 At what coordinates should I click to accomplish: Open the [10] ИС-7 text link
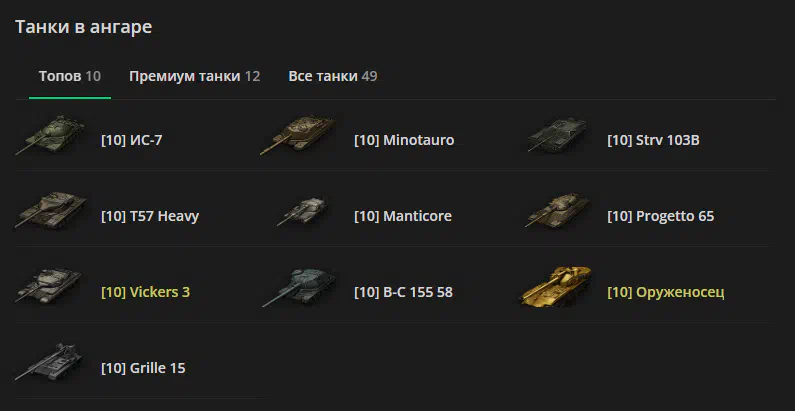pyautogui.click(x=132, y=140)
